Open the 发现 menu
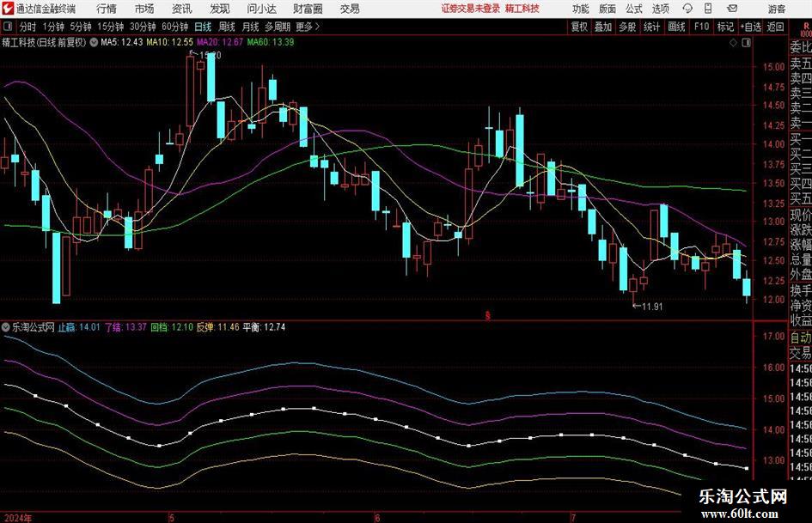 220,9
